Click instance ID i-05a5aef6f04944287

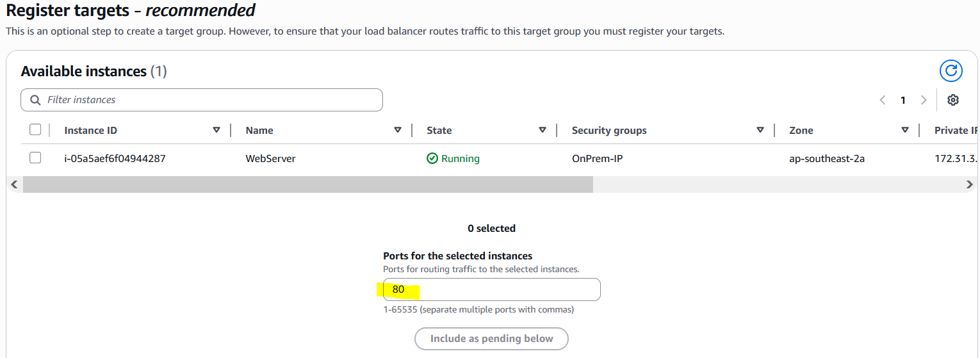[115, 158]
